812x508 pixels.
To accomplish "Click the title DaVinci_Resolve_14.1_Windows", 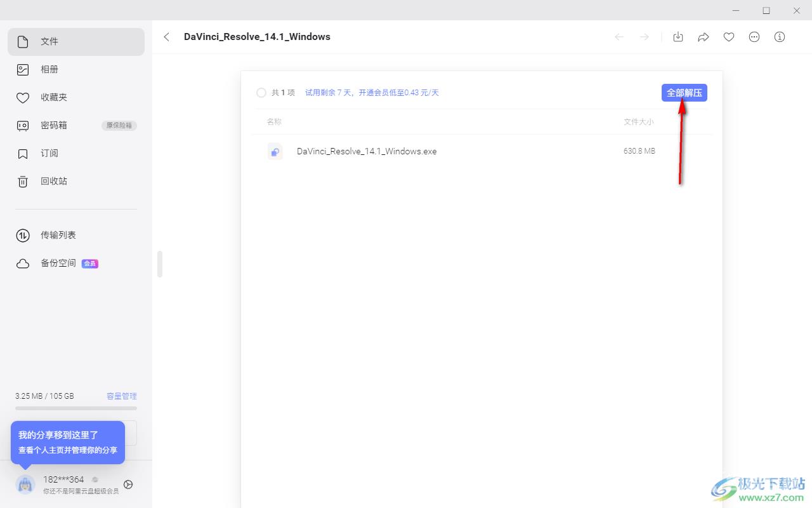I will (257, 37).
